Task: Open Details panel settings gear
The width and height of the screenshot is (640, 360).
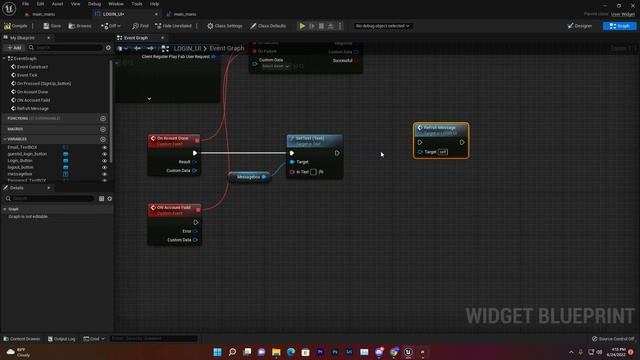Action: 110,198
